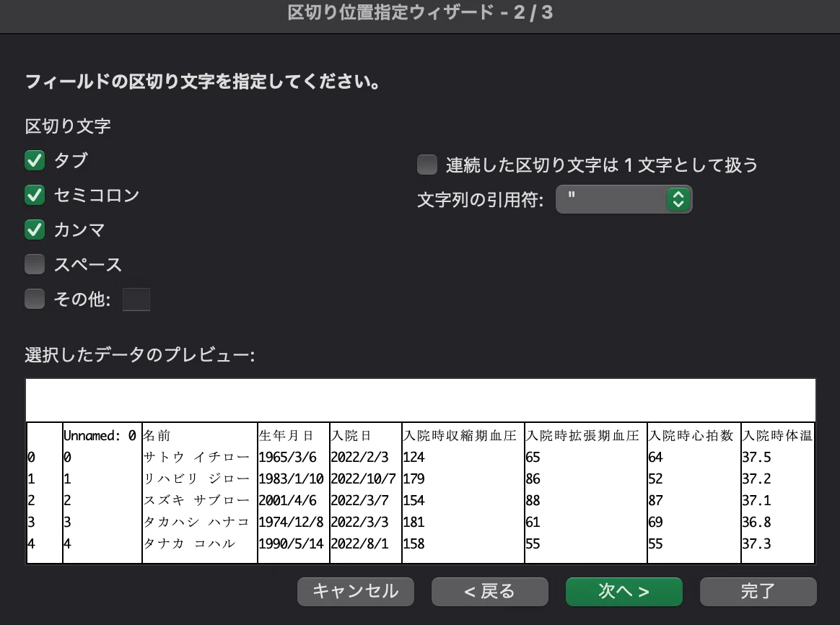Finish the wizard with 完了 button
Image resolution: width=840 pixels, height=625 pixels.
pyautogui.click(x=758, y=591)
